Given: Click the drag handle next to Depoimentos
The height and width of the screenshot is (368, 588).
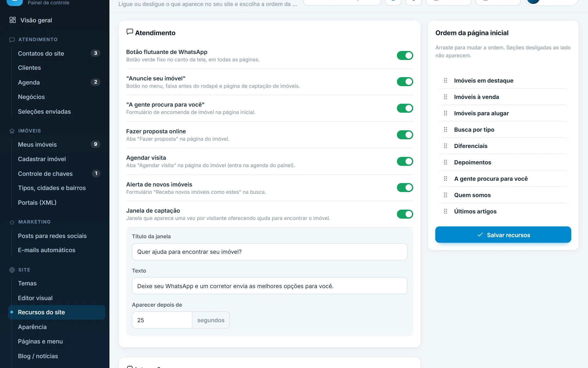Looking at the screenshot, I should point(445,162).
